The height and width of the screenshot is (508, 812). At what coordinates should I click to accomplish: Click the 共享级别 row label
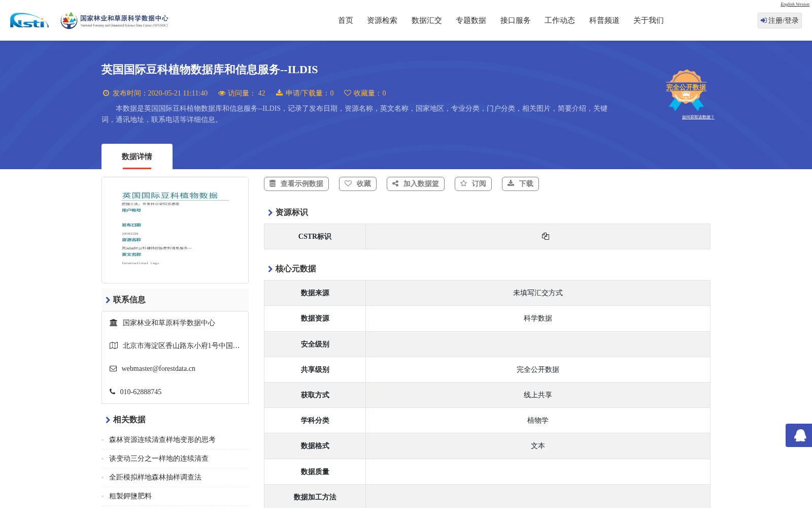pyautogui.click(x=315, y=370)
